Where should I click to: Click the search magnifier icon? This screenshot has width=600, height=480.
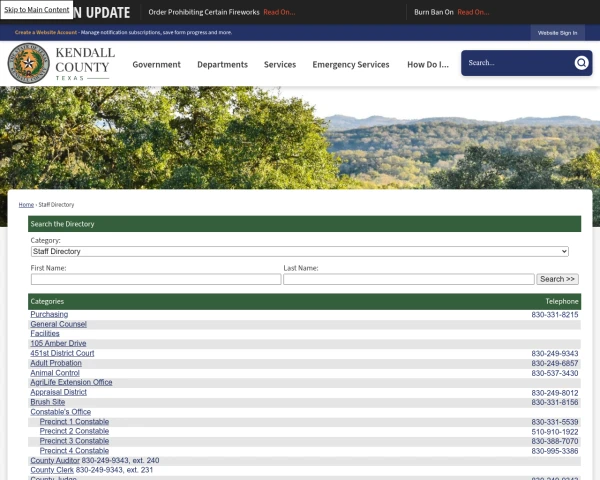(x=581, y=63)
